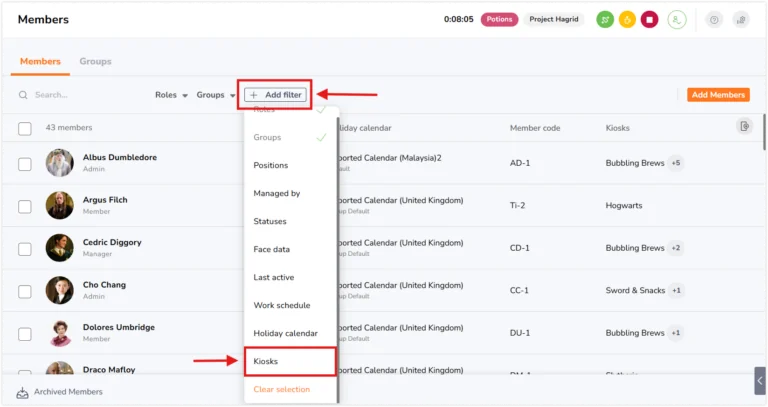Click the export icon above Kiosks column
768x407 pixels.
[744, 126]
